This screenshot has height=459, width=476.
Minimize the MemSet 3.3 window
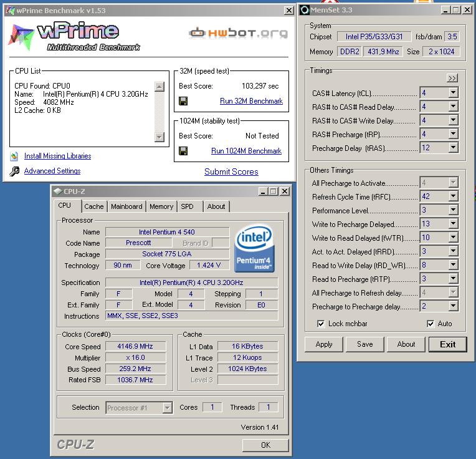point(445,10)
